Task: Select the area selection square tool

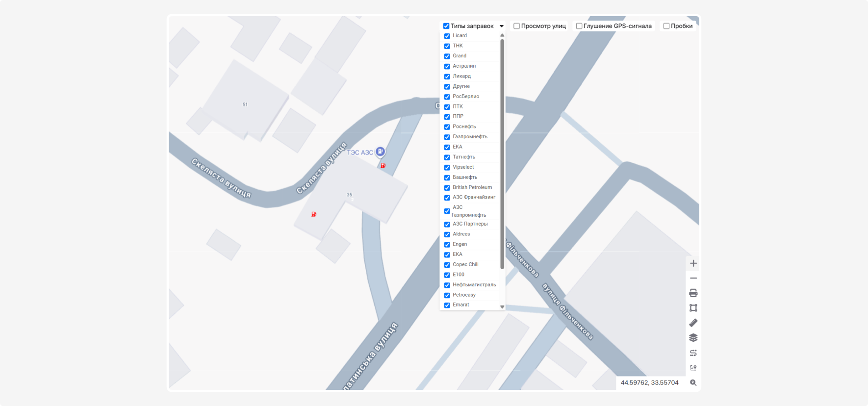Action: tap(693, 308)
